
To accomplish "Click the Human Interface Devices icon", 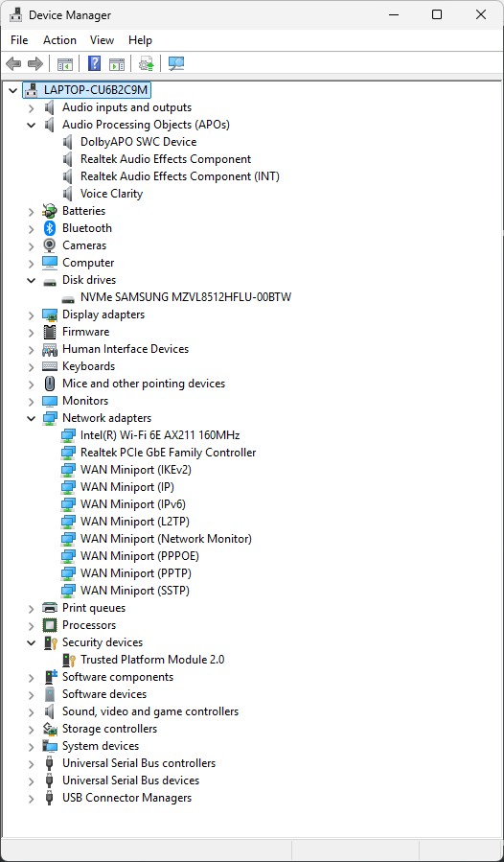I will click(x=50, y=349).
